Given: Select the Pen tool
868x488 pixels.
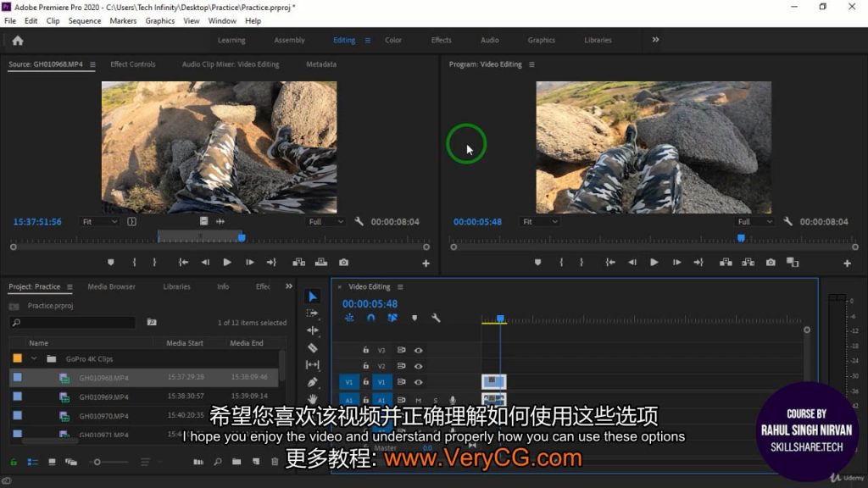Looking at the screenshot, I should tap(312, 382).
